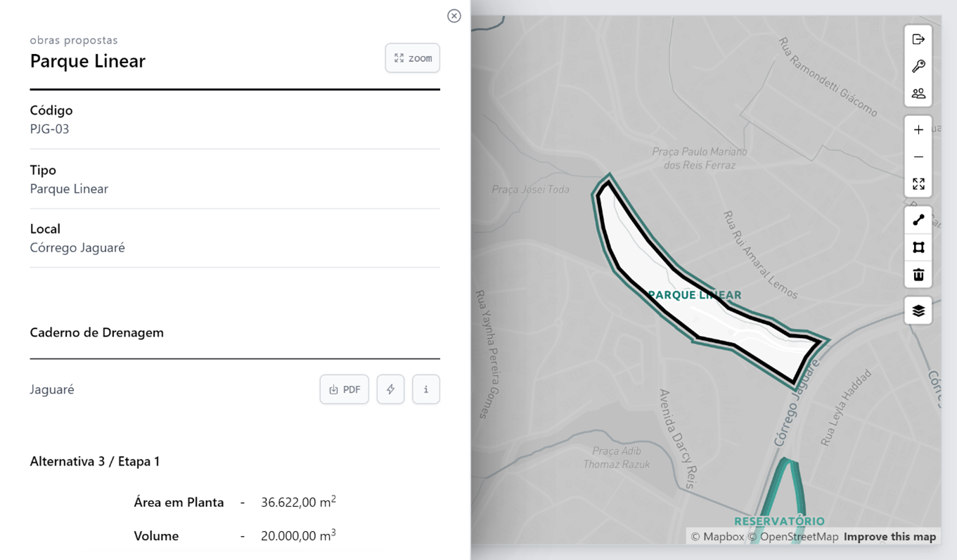Click the trash delete tool
This screenshot has width=957, height=560.
[x=918, y=275]
